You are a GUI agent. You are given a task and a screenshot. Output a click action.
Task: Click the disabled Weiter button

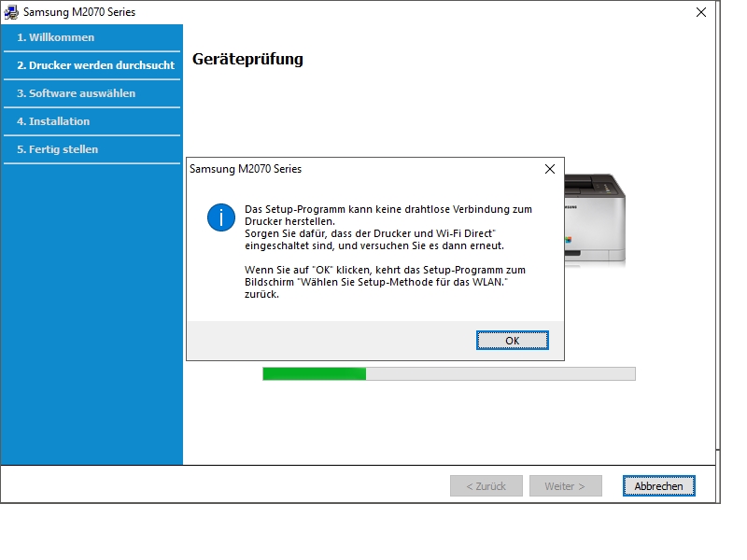(x=565, y=486)
